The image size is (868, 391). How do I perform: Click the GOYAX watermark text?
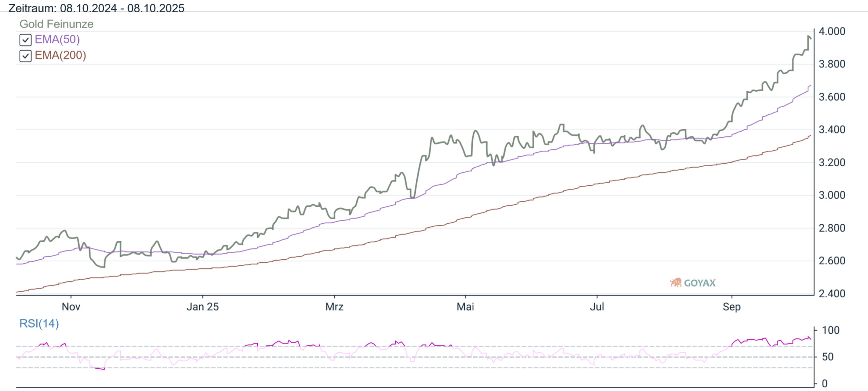[x=699, y=283]
